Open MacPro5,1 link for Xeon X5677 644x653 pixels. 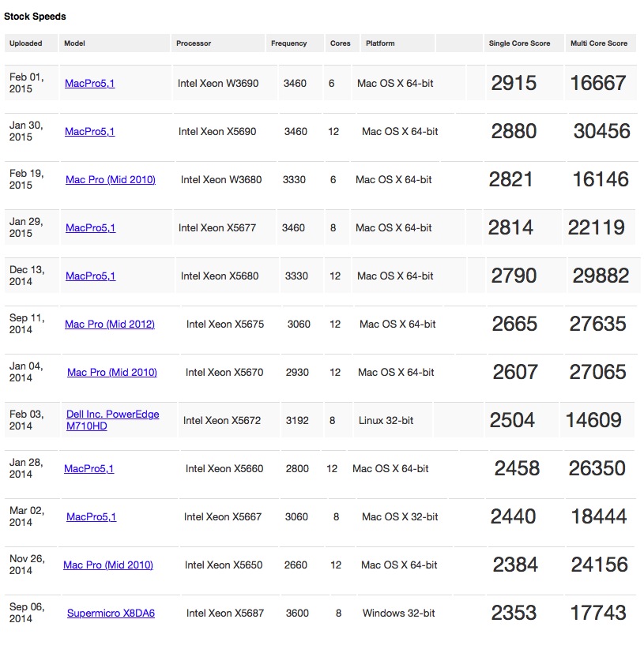(90, 228)
